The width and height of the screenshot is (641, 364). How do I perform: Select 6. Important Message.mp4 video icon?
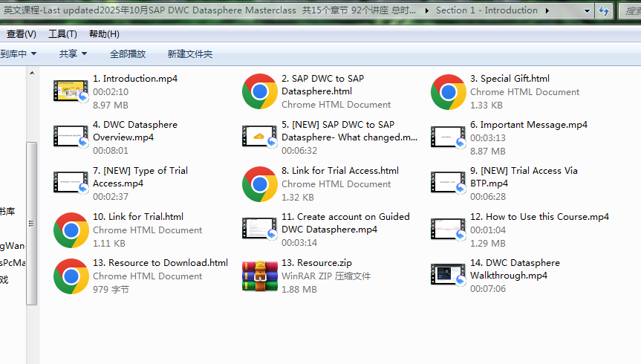click(x=449, y=137)
